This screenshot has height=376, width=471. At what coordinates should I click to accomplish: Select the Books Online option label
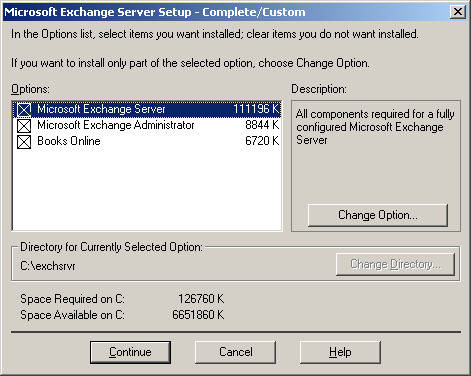(69, 141)
